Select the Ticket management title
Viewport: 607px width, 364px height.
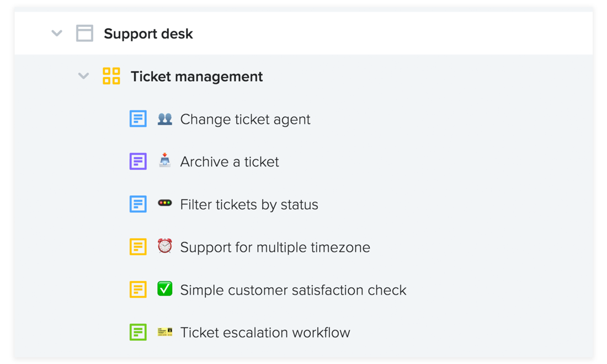(196, 77)
